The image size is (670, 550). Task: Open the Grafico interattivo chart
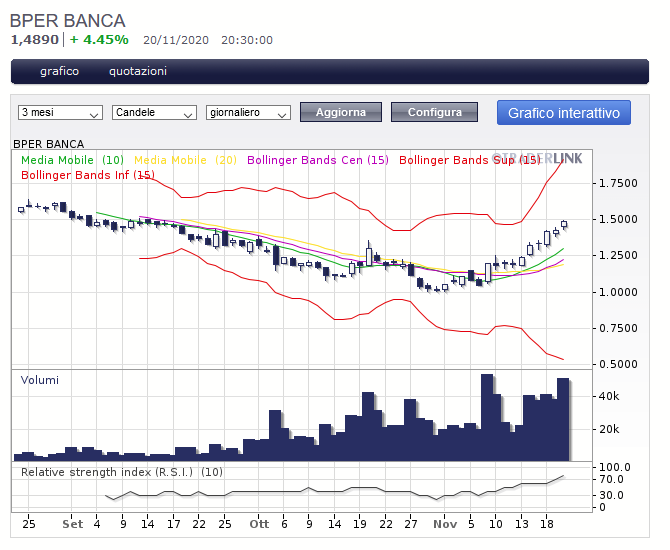point(564,113)
